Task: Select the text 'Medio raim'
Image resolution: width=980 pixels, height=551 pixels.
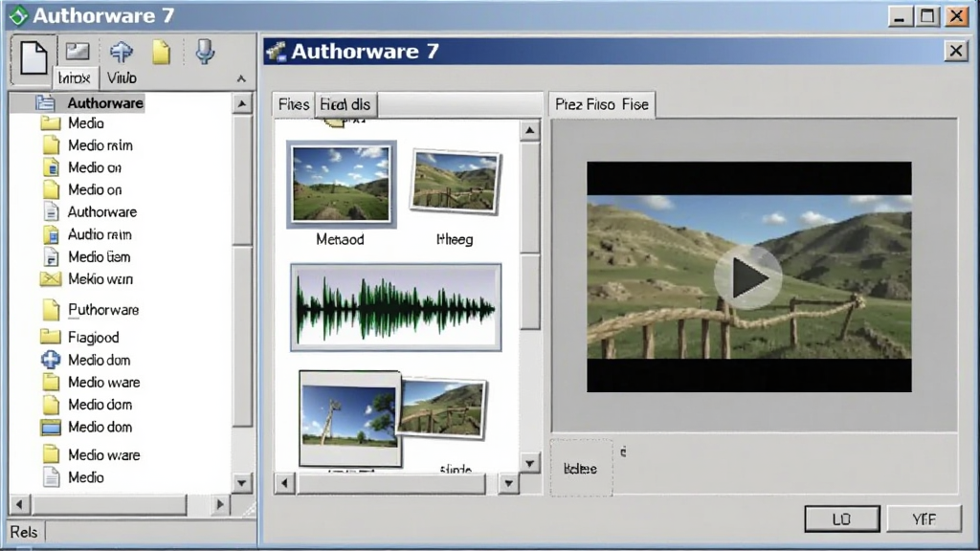Action: [x=100, y=145]
